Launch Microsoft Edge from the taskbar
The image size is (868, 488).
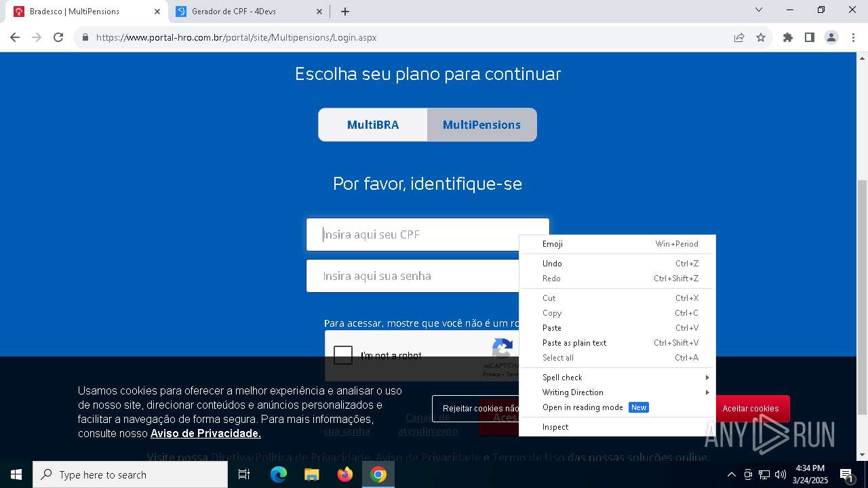coord(279,474)
